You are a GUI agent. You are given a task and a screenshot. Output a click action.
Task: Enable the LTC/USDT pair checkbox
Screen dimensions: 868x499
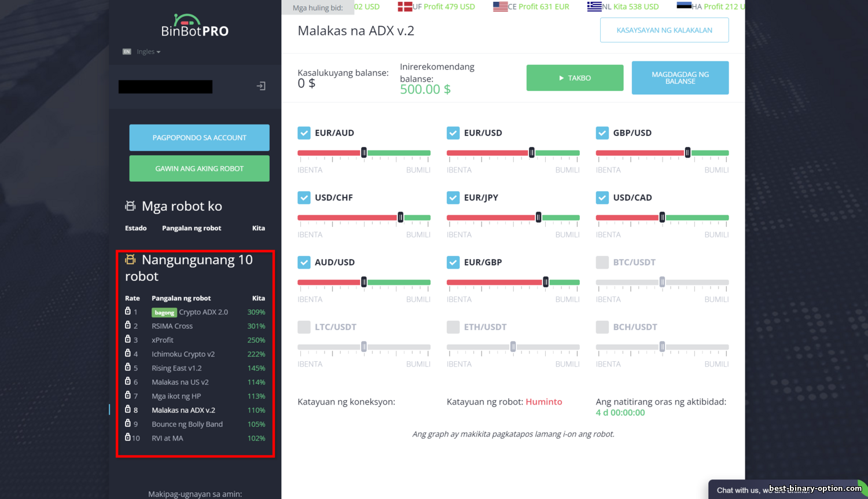(304, 328)
